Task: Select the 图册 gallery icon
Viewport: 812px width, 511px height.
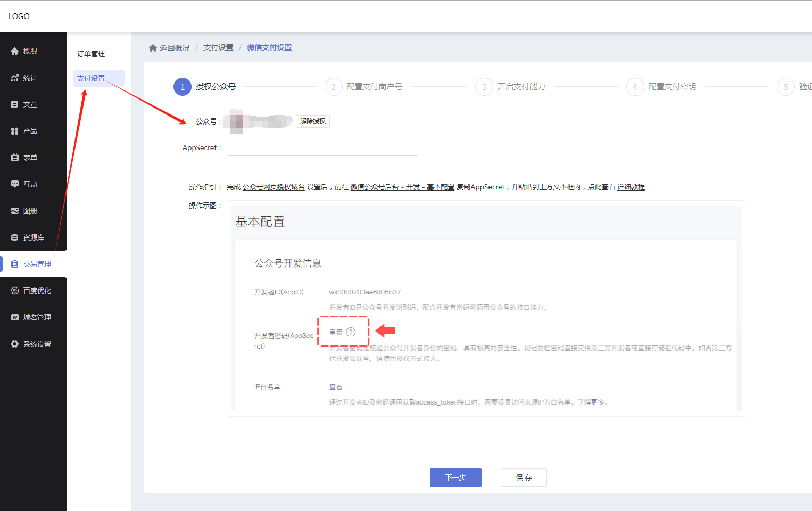Action: (15, 211)
